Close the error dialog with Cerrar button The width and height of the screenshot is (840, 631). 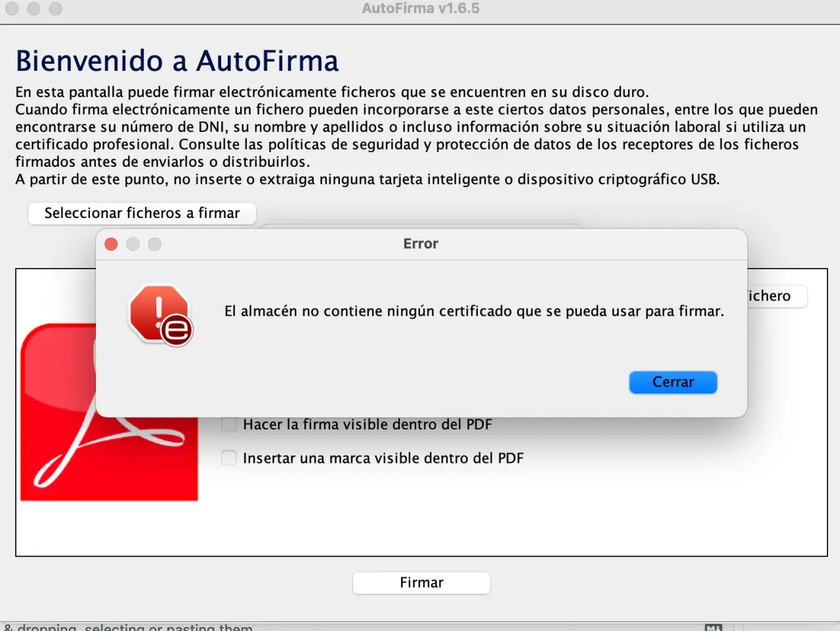(673, 382)
